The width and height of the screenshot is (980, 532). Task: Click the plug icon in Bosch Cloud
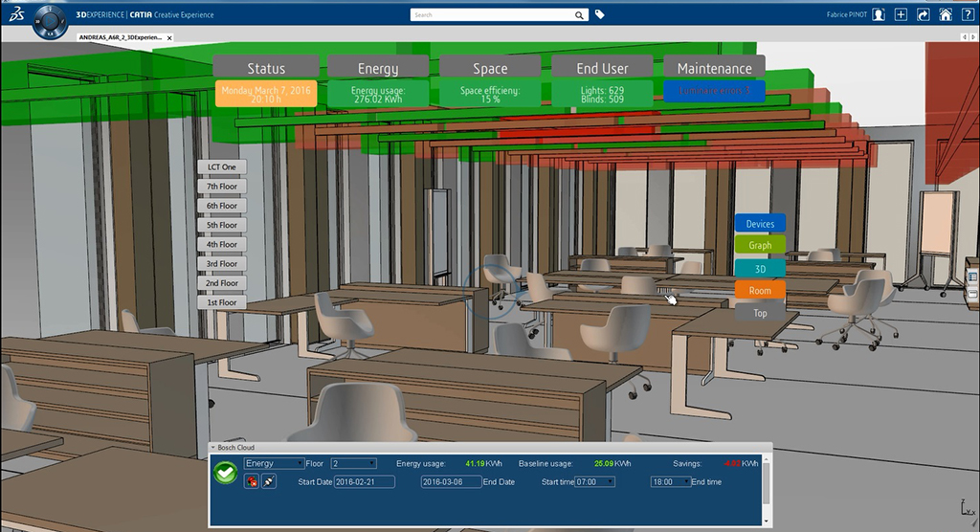pos(269,481)
